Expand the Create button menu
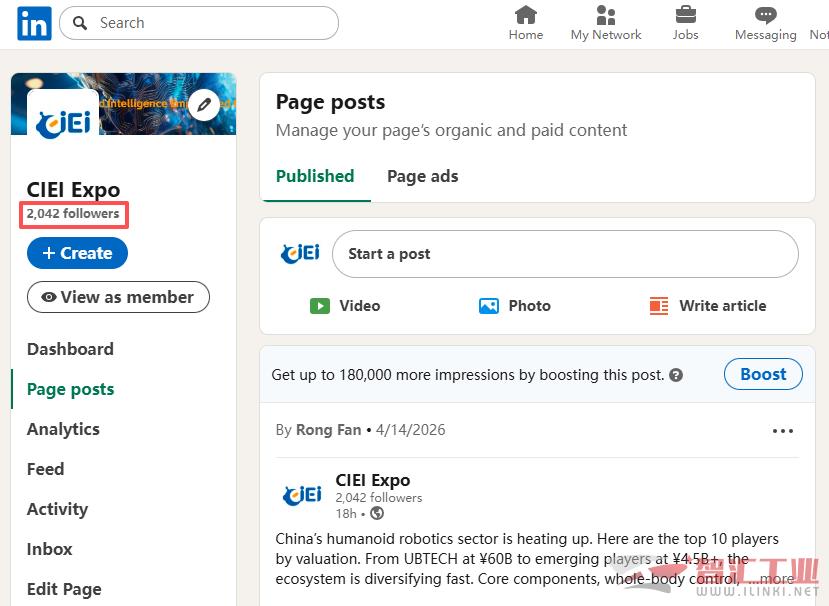 (77, 253)
